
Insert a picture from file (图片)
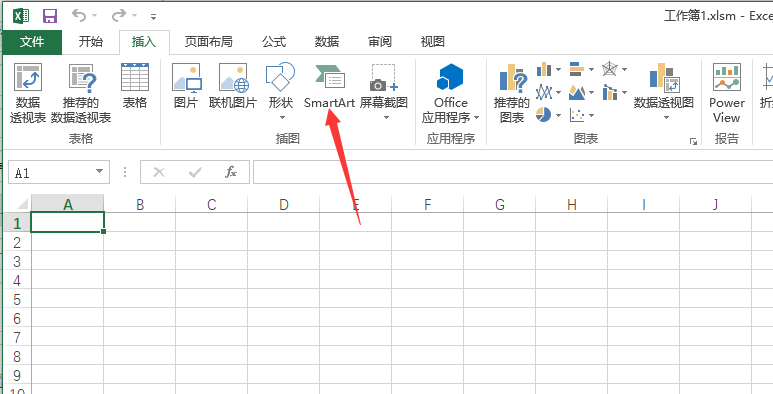[x=186, y=86]
